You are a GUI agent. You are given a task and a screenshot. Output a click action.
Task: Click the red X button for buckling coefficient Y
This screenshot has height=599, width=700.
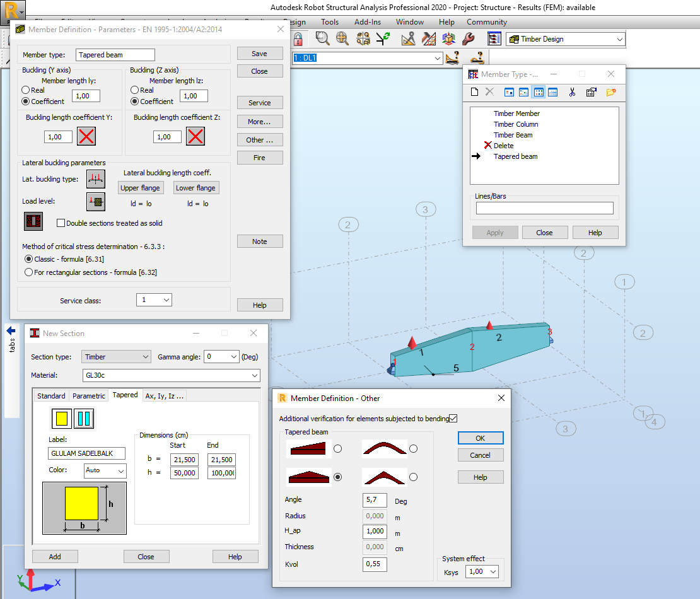tap(86, 136)
